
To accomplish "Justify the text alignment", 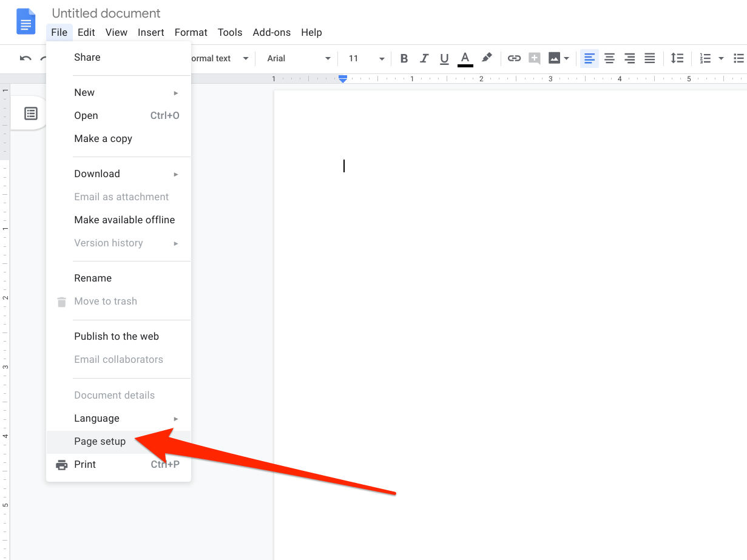I will tap(649, 58).
